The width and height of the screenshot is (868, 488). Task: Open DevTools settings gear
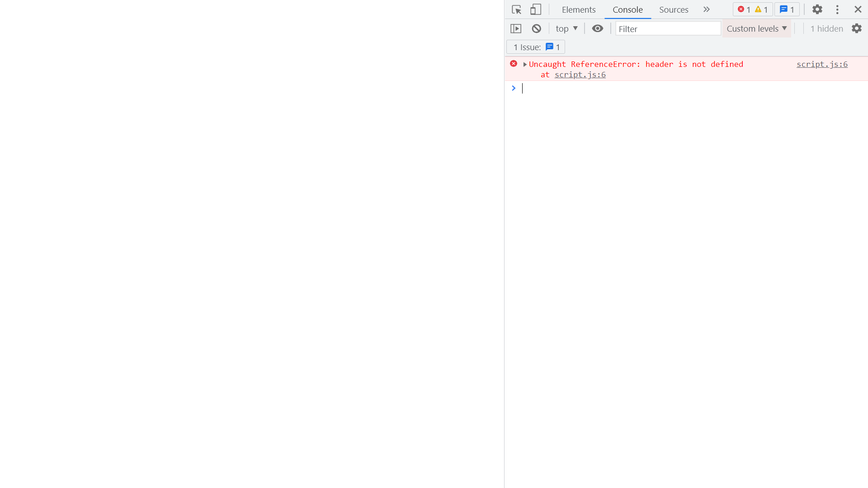817,9
